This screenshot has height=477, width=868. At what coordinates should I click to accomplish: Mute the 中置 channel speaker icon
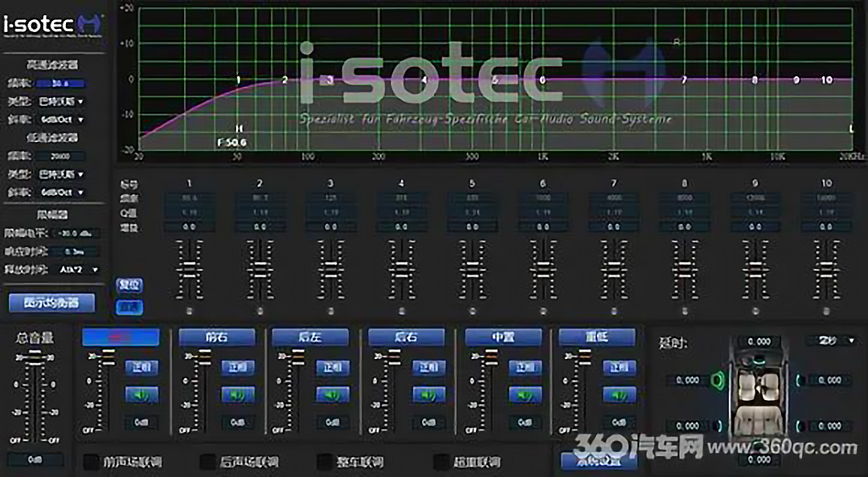526,394
